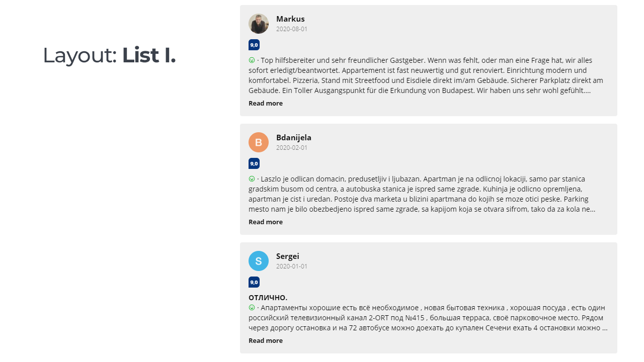
Task: Click the 9,0 rating badge on Markus's review
Action: click(254, 45)
